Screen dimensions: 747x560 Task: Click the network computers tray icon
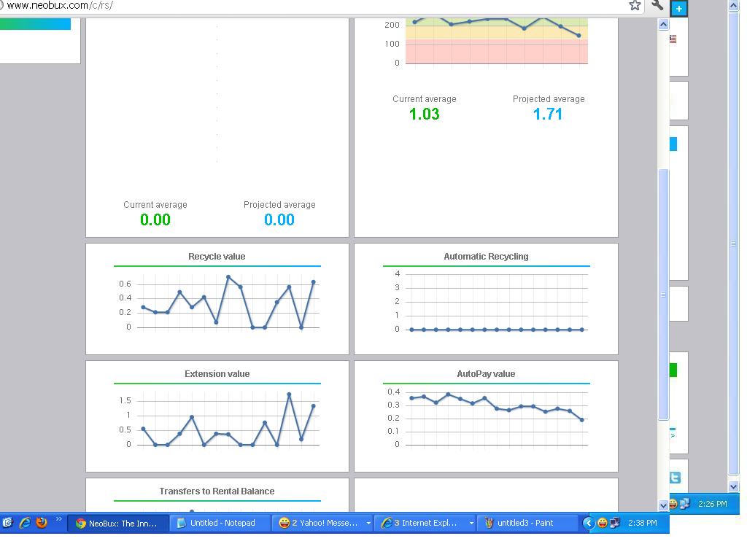(614, 523)
